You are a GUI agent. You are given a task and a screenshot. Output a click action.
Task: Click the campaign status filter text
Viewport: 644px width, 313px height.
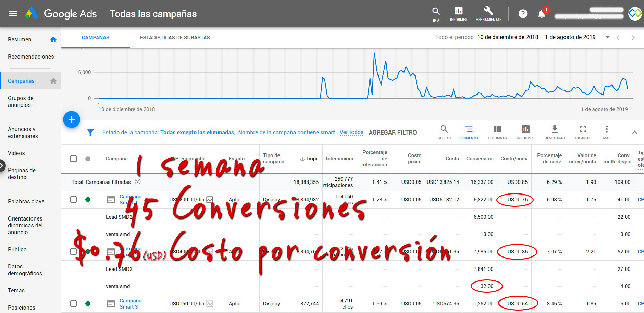point(169,132)
